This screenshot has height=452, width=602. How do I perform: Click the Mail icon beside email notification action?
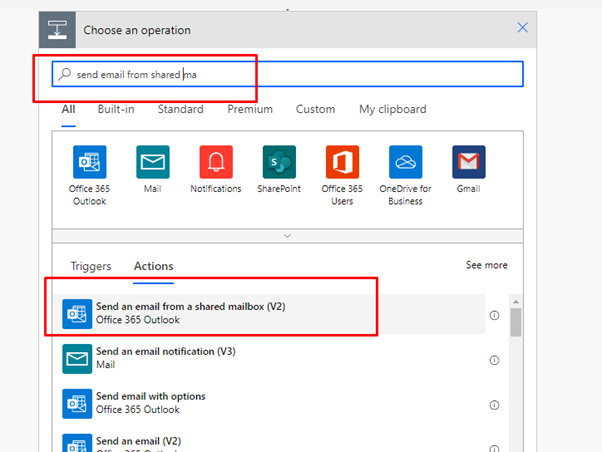[77, 359]
